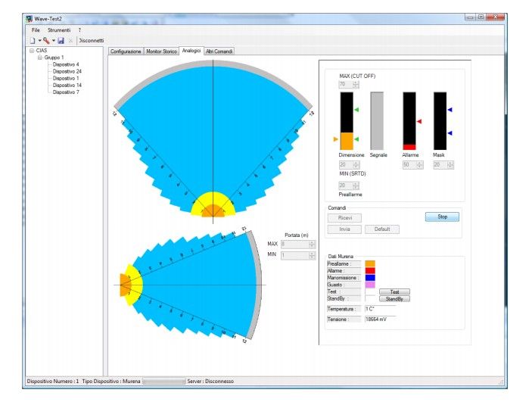Click the MAX (CUT OFF) stepper arrows

(356, 84)
